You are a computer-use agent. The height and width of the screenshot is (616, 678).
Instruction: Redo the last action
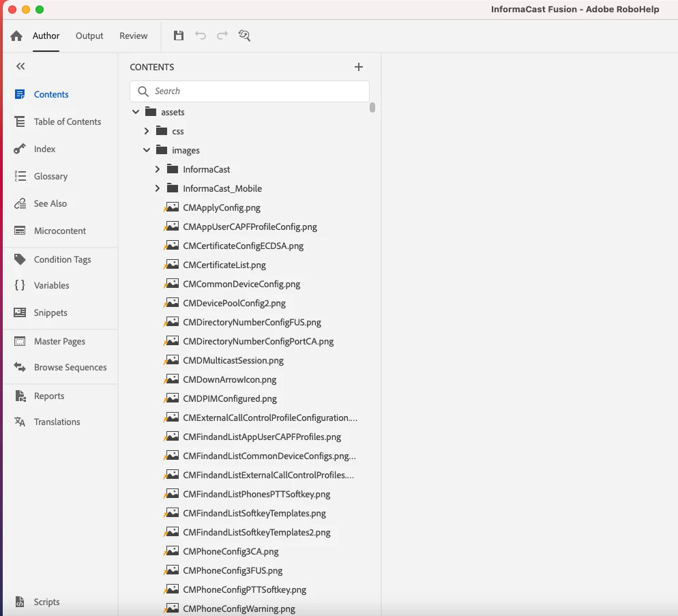[x=222, y=35]
